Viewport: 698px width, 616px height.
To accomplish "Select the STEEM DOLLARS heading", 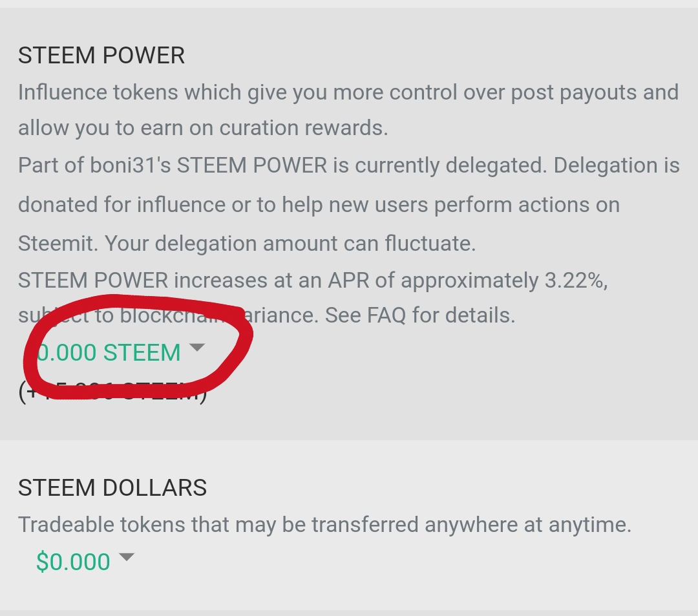I will pos(112,487).
